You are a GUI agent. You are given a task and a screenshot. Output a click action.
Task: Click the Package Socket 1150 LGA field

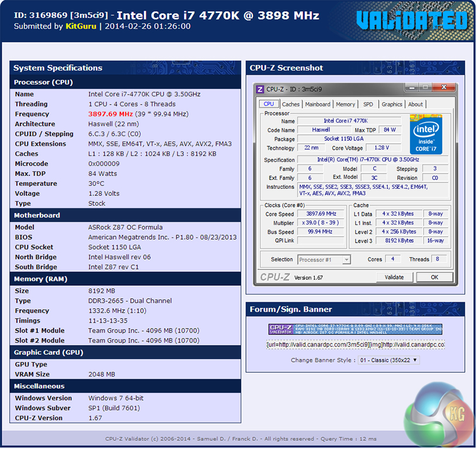point(349,139)
